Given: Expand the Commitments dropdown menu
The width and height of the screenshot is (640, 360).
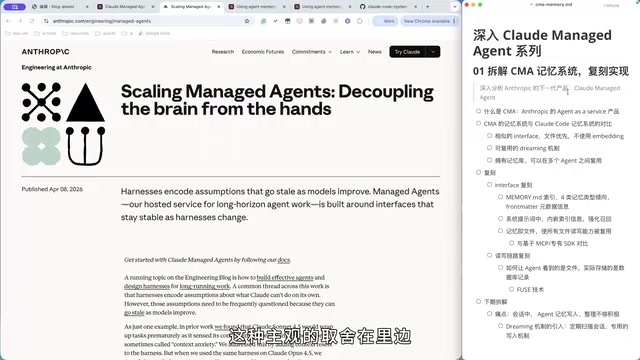Looking at the screenshot, I should coord(312,52).
